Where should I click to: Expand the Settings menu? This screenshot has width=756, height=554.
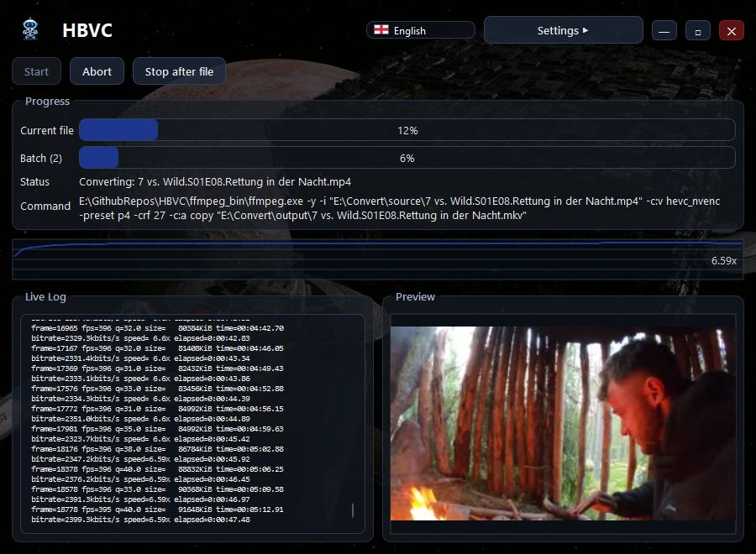point(563,30)
